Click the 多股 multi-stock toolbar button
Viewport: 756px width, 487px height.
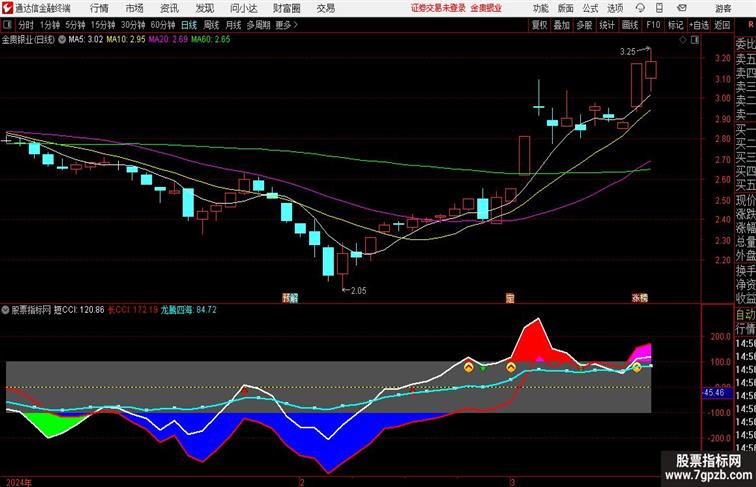(x=584, y=25)
